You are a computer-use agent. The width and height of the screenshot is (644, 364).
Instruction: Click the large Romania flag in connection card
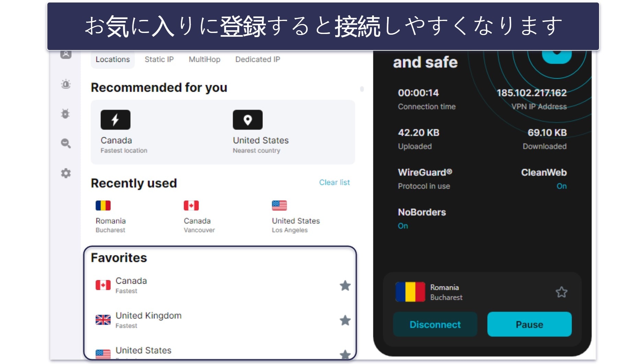pyautogui.click(x=410, y=292)
